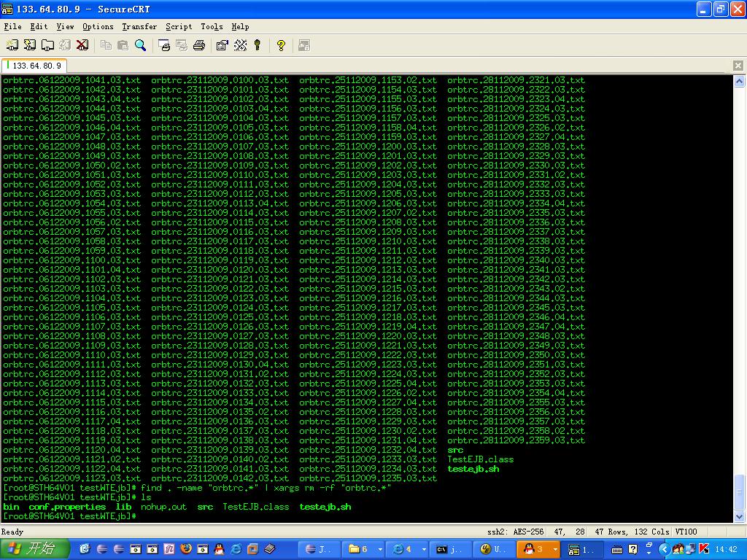Open the Quick Connect dialog
The width and height of the screenshot is (747, 560).
point(28,44)
